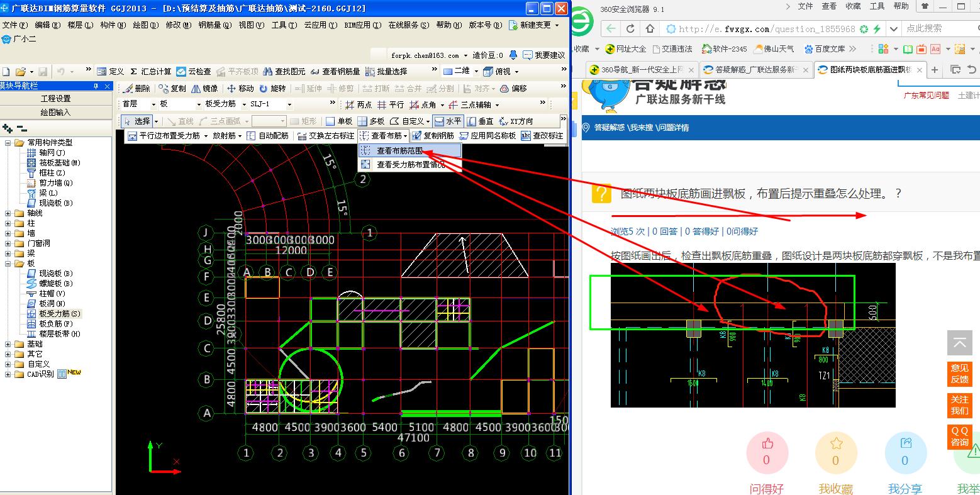Select 两点 two-point axis tool
This screenshot has width=980, height=495.
pos(359,105)
